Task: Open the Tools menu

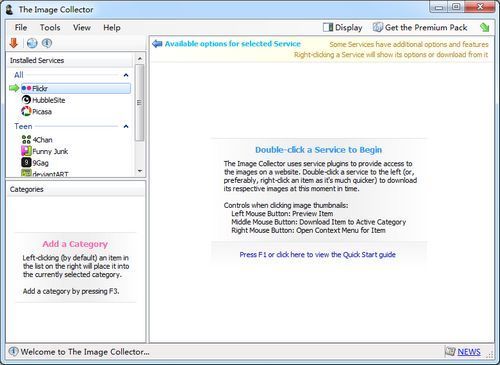Action: [50, 27]
